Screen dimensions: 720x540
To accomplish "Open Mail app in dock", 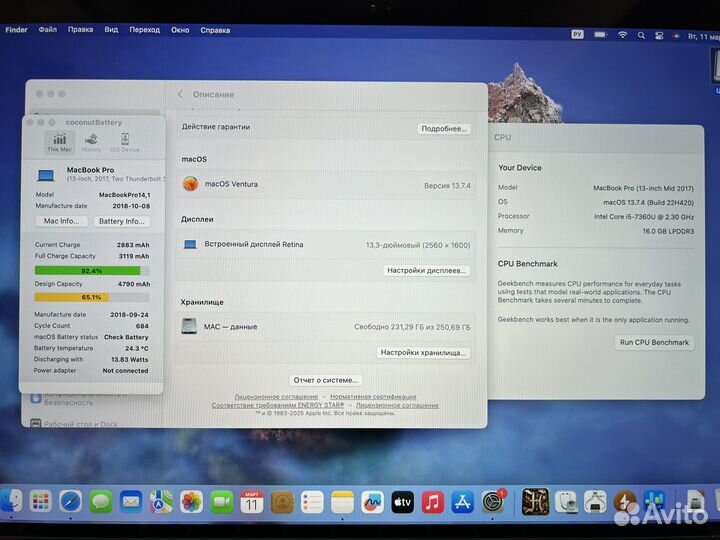I will (131, 502).
